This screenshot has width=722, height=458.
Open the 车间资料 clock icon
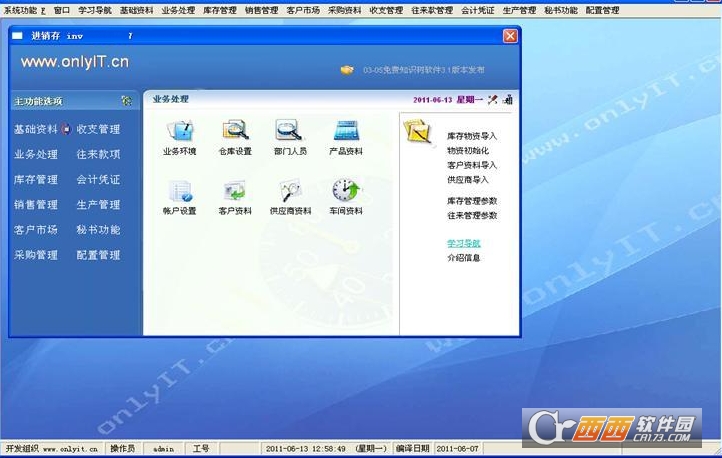(346, 190)
